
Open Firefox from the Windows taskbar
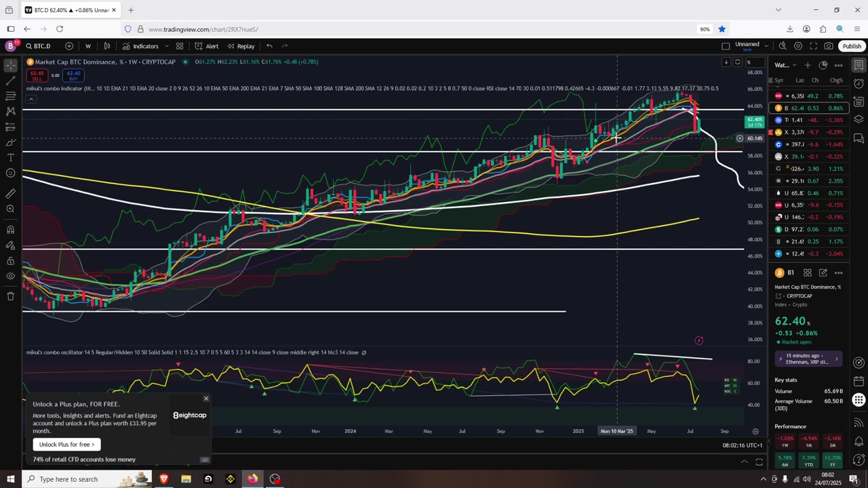252,479
